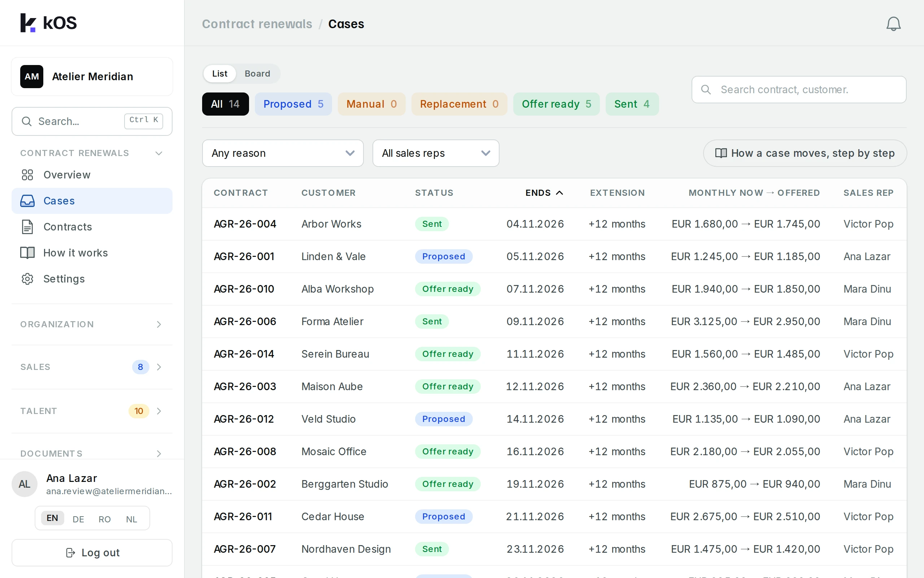The height and width of the screenshot is (578, 924).
Task: Go to Contract renewals breadcrumb
Action: pos(257,24)
